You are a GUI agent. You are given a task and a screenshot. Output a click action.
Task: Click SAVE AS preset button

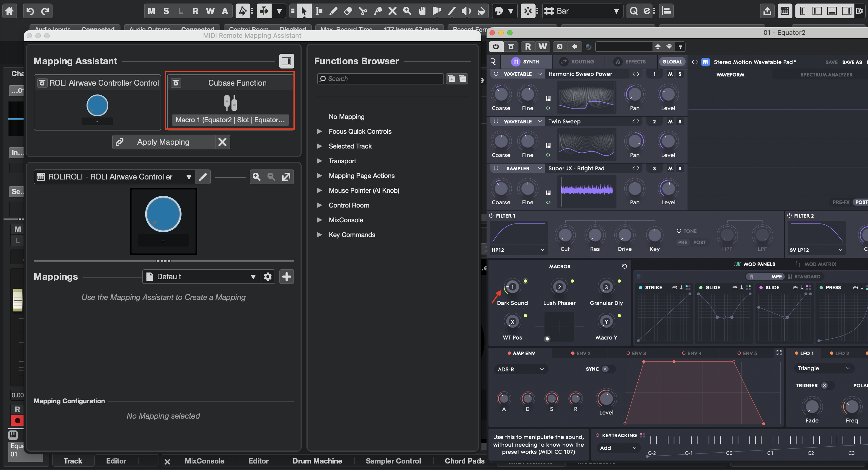(852, 62)
